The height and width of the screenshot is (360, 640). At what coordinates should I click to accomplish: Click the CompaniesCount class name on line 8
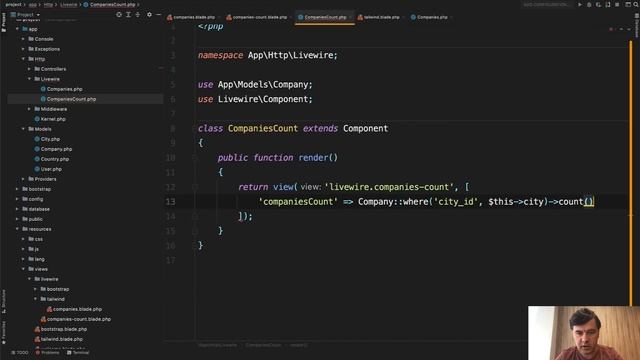click(263, 129)
